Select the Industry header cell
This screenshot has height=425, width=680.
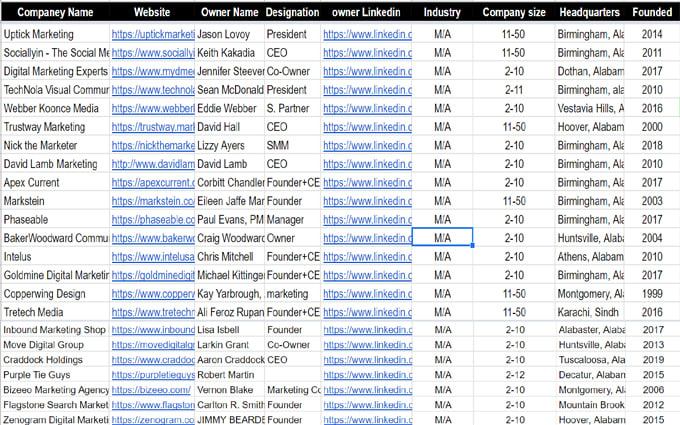[x=442, y=12]
